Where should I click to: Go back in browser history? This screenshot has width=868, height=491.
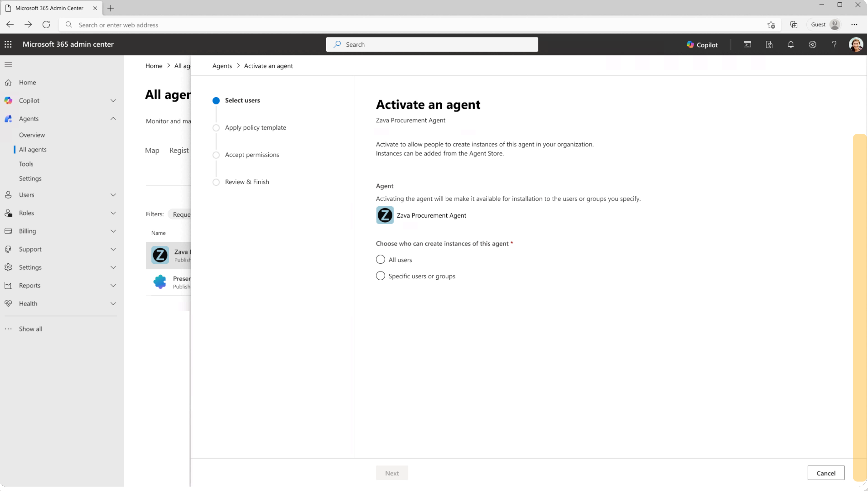click(10, 25)
